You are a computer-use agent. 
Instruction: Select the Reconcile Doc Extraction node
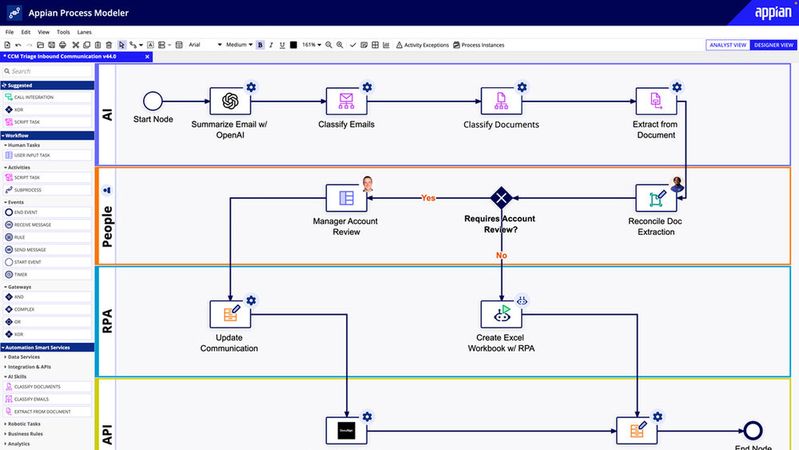[656, 198]
